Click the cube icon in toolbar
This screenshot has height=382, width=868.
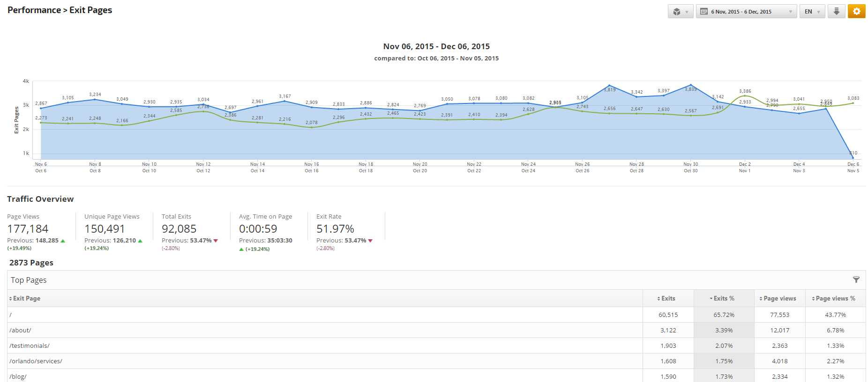pyautogui.click(x=677, y=12)
